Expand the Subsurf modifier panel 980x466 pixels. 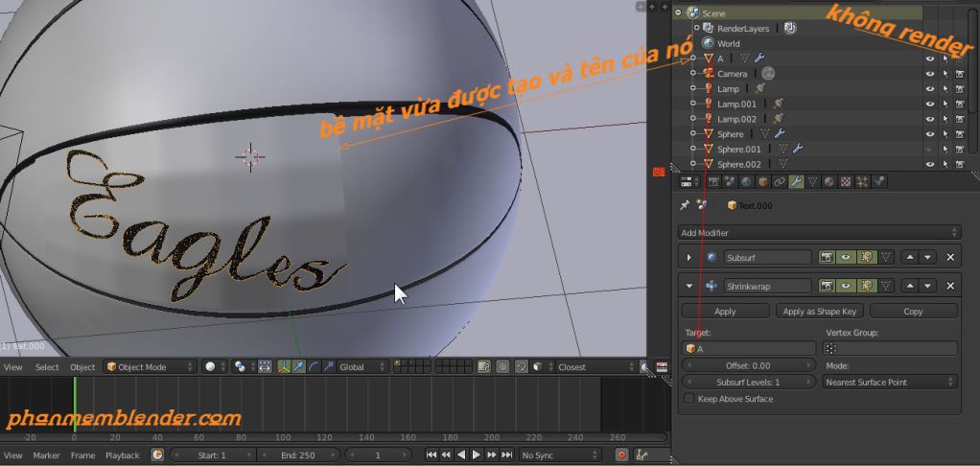tap(689, 257)
